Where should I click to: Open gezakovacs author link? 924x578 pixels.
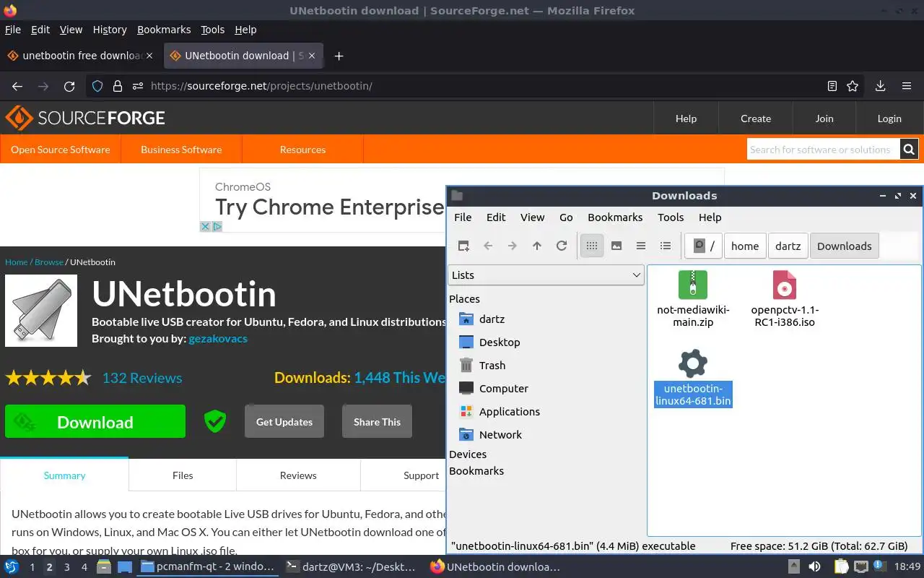[x=218, y=338]
